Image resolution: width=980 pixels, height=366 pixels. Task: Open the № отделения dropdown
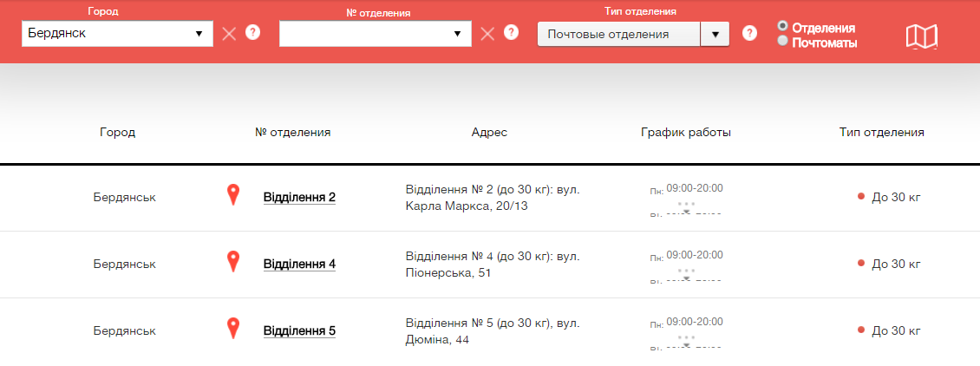[375, 34]
